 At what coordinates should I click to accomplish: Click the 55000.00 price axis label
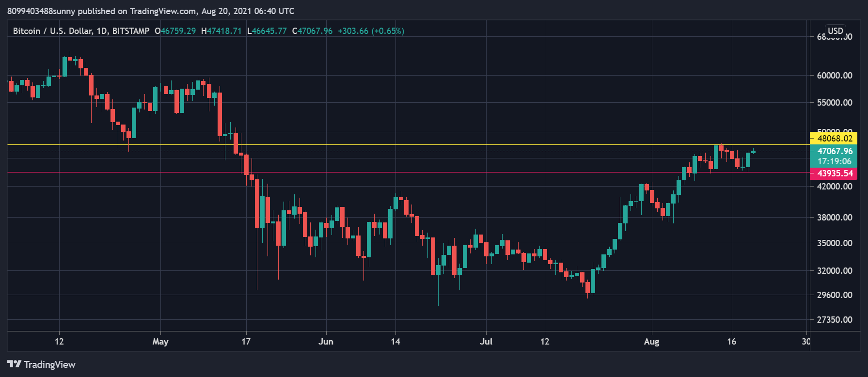click(x=835, y=103)
